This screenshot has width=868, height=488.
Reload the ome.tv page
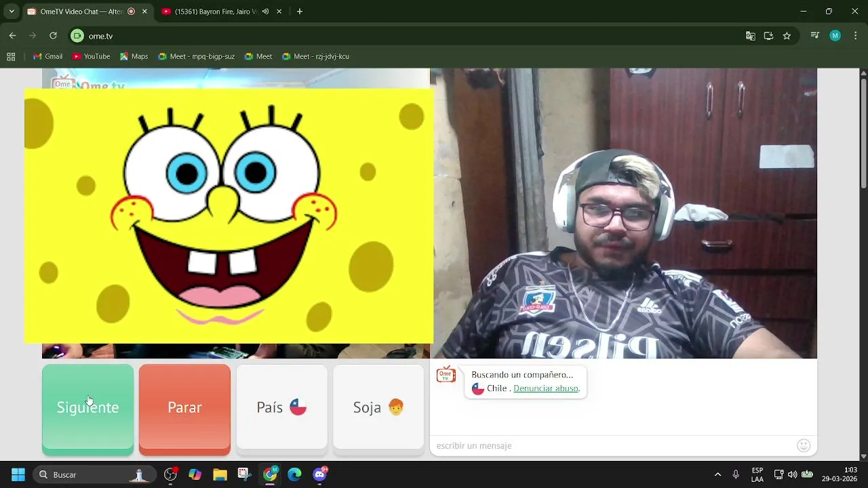click(53, 36)
